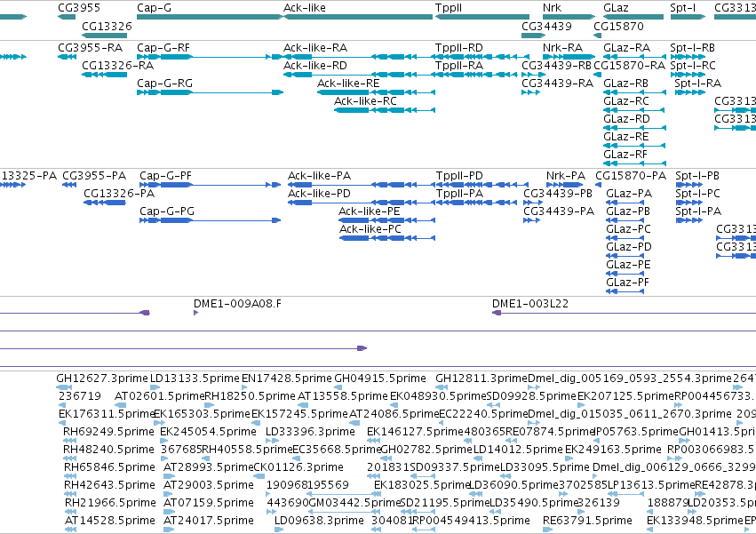Click the TppII gene label
756x534 pixels.
[x=449, y=8]
